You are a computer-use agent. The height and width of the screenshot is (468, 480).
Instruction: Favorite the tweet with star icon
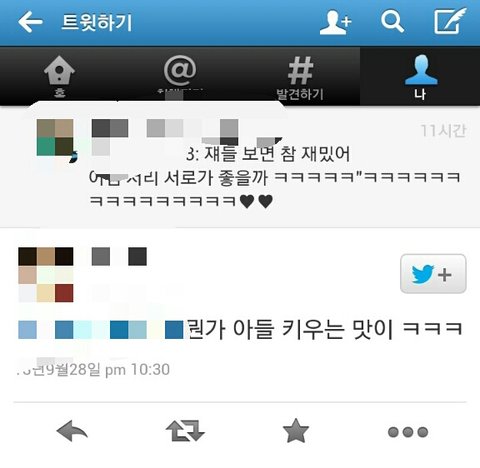coord(296,431)
